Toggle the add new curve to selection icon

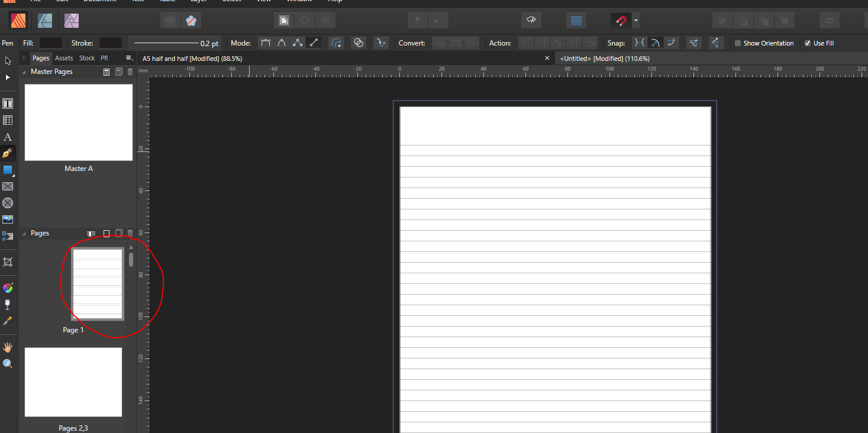pyautogui.click(x=337, y=43)
